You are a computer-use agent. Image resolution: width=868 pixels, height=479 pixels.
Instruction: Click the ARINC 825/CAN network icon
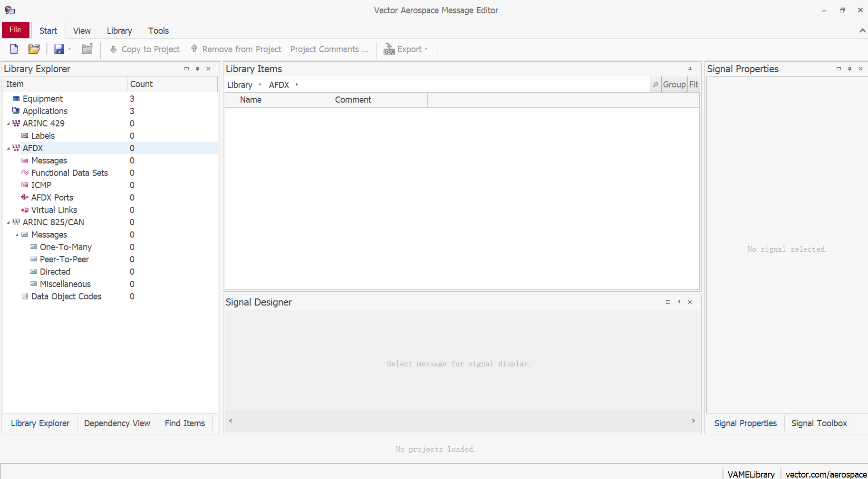click(16, 222)
